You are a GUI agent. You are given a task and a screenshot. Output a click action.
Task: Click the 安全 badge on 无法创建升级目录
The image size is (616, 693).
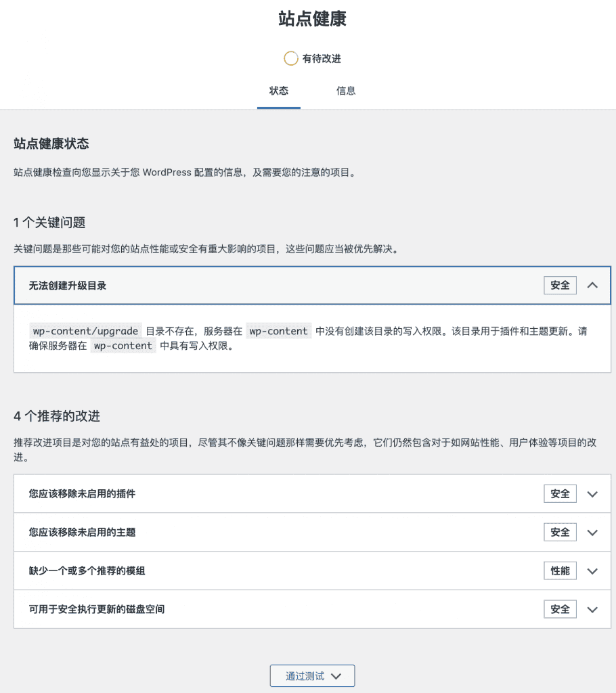click(560, 285)
